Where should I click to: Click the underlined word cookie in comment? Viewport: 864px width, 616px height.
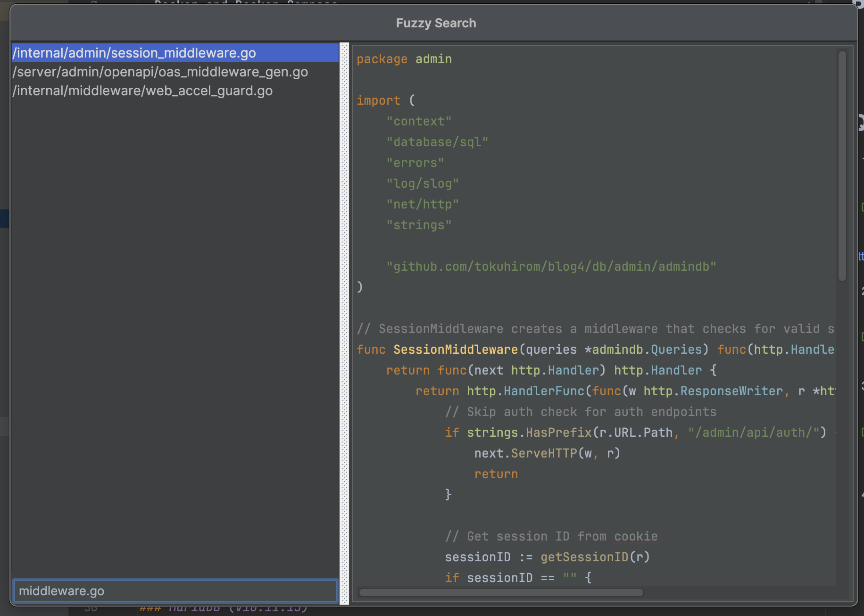pyautogui.click(x=636, y=536)
